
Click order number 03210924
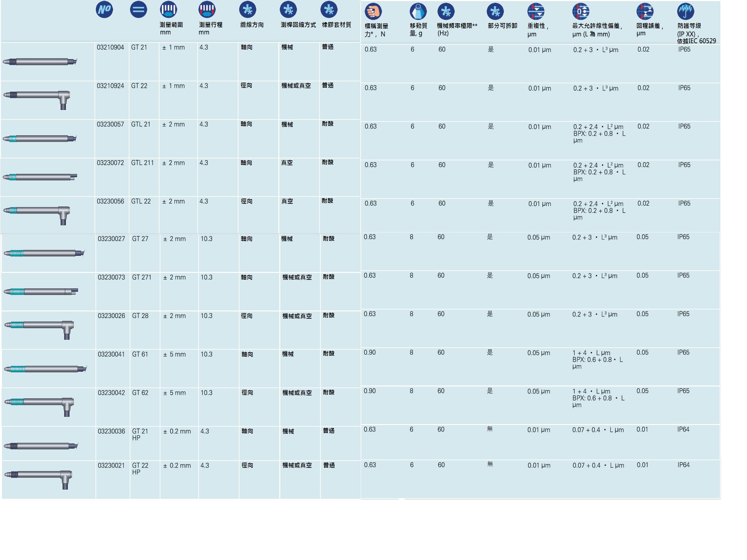[110, 86]
